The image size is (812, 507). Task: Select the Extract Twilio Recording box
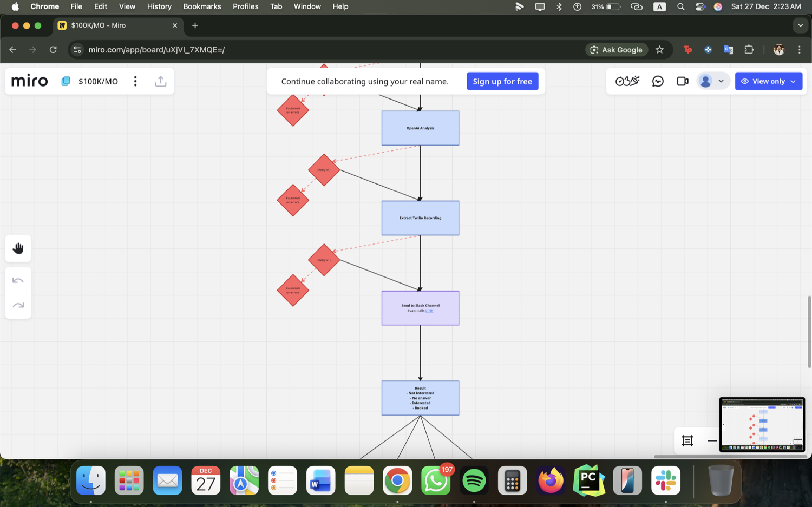[420, 218]
